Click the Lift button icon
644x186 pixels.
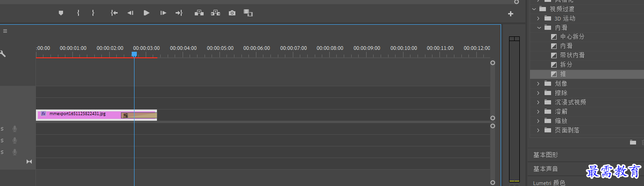click(199, 13)
